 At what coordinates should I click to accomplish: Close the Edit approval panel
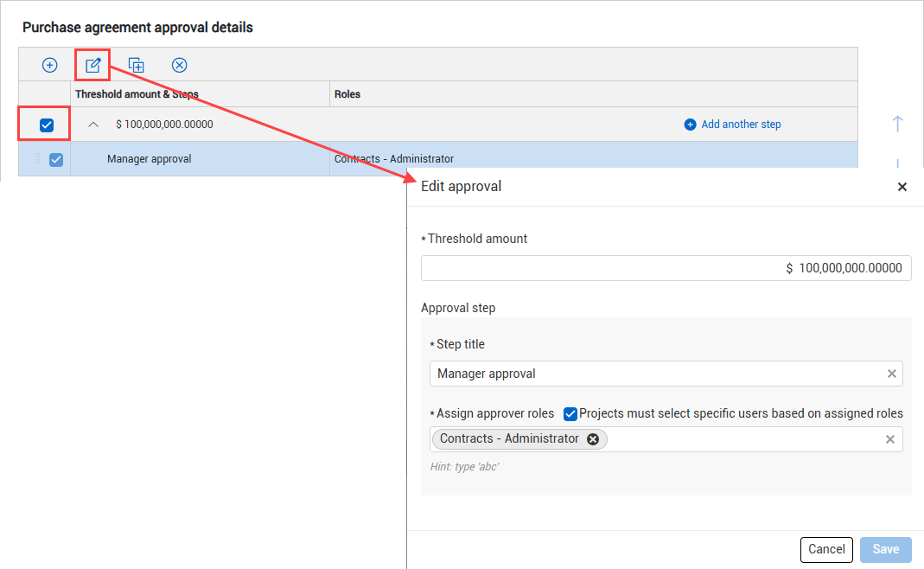902,187
